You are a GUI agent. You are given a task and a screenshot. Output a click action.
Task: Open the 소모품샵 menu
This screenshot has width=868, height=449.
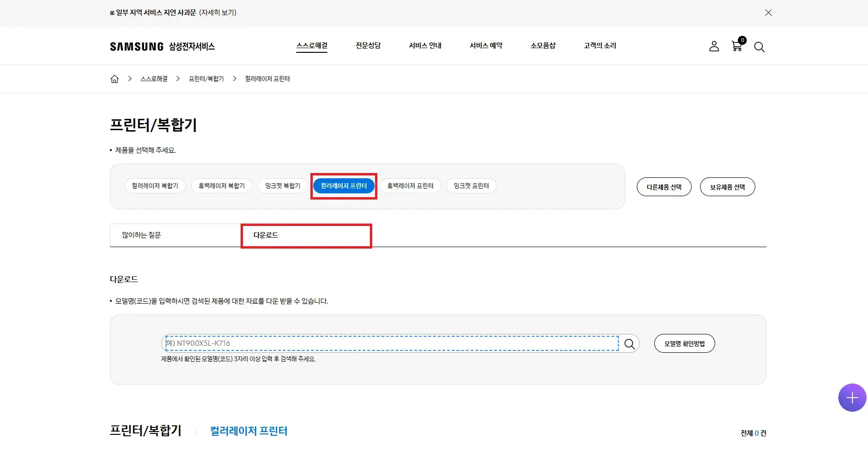click(542, 45)
